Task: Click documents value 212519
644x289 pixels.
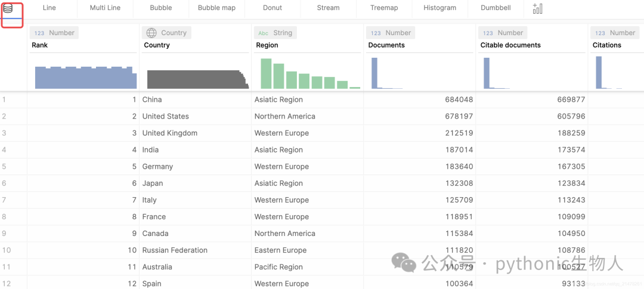Action: 459,133
